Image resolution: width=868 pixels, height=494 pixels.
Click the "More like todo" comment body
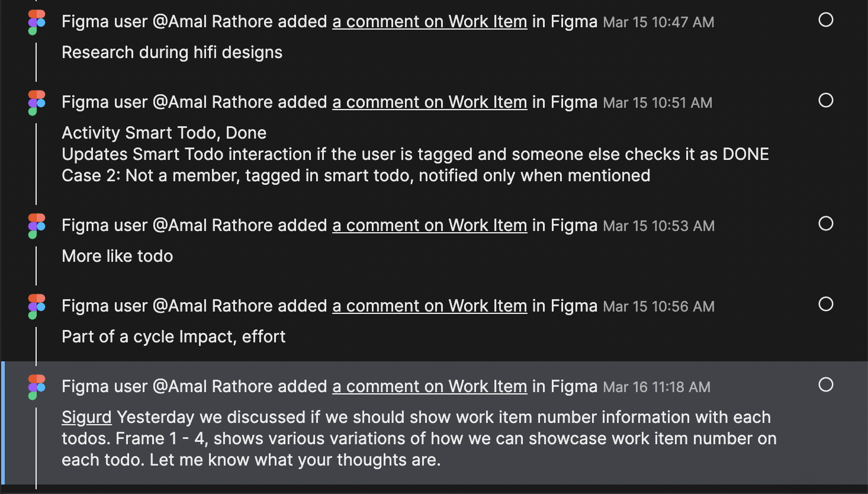117,256
